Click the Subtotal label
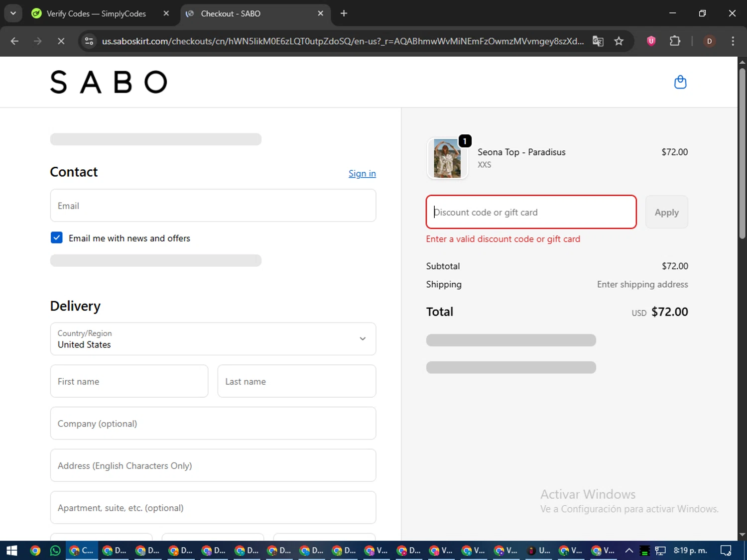Viewport: 747px width, 560px height. 443,266
